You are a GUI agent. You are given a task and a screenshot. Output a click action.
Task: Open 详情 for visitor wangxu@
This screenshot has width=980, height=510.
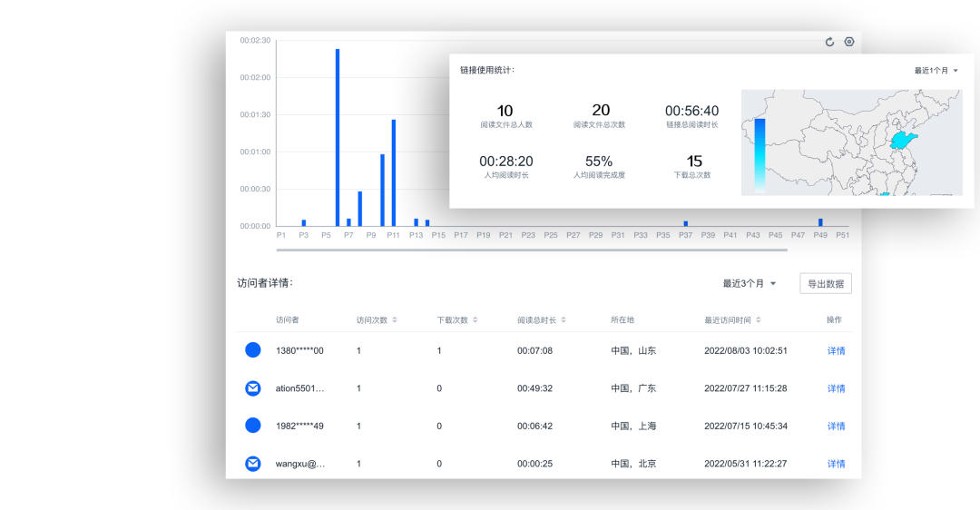837,464
